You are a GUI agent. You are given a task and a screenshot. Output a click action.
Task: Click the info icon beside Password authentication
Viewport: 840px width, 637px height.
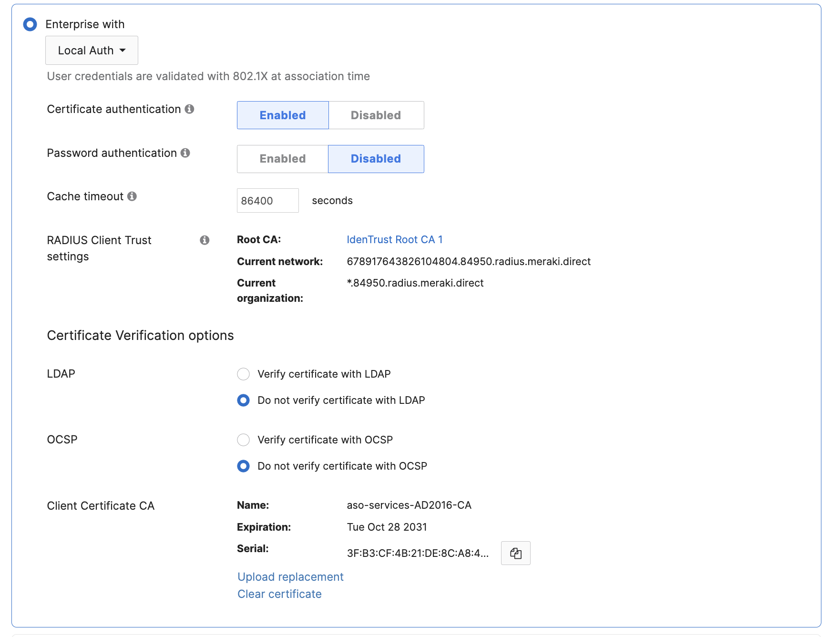coord(186,153)
